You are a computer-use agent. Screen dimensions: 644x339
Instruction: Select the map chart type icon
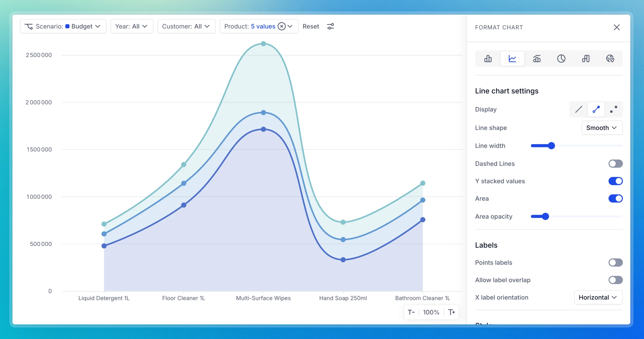click(x=610, y=59)
